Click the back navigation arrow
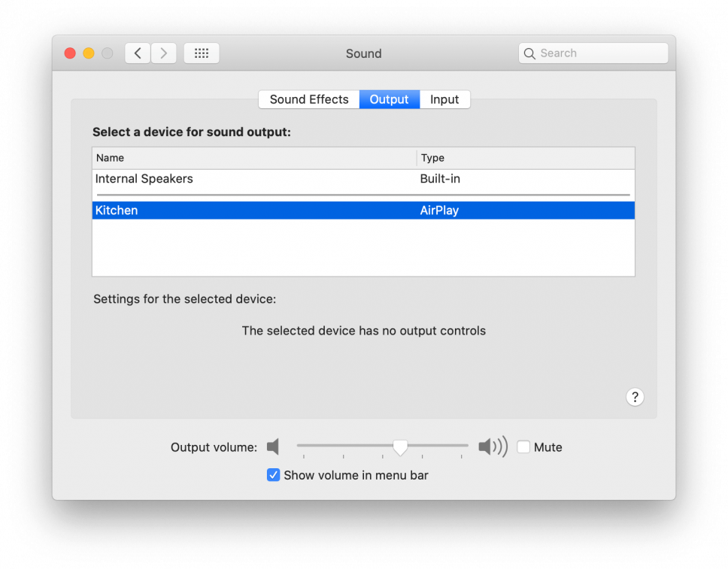728x569 pixels. point(138,53)
